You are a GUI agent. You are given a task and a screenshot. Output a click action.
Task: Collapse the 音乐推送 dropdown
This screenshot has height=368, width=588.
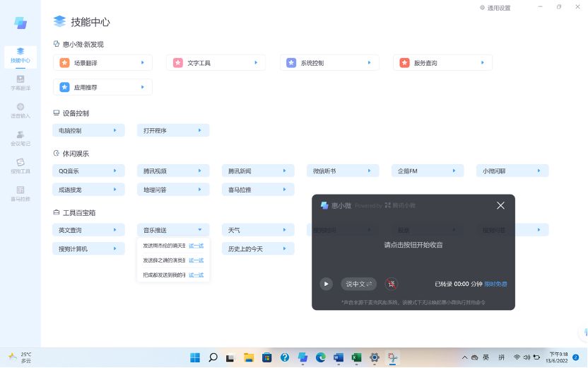[x=173, y=230]
